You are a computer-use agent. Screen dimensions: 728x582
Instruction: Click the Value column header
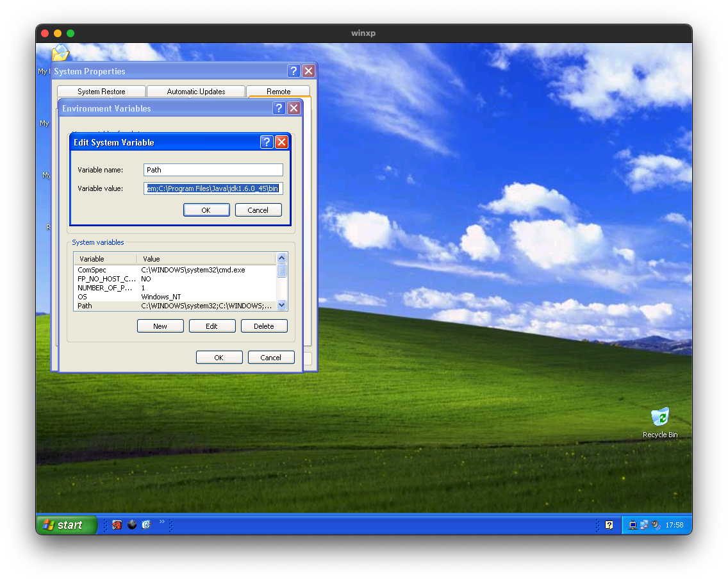click(206, 259)
